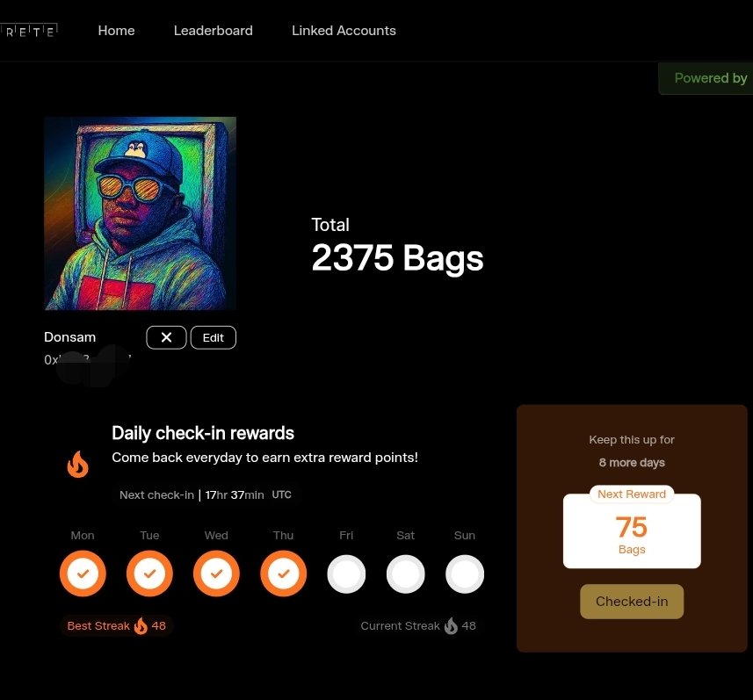
Task: Click the 'Daily check-in rewards' heading
Action: (x=203, y=433)
